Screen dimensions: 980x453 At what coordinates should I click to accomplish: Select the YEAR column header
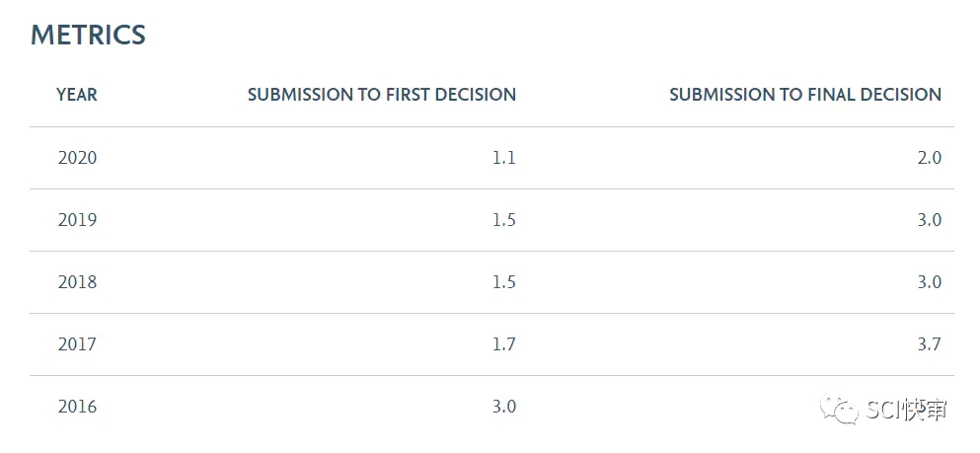tap(77, 95)
